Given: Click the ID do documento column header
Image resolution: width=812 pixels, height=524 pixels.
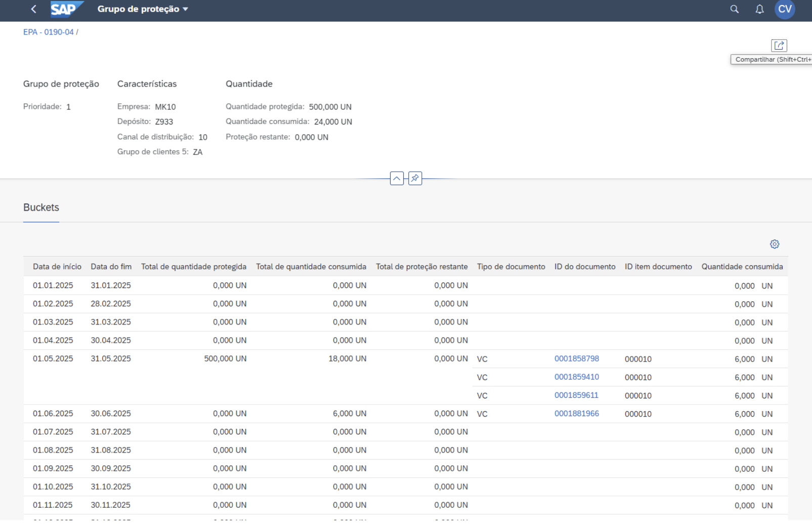Looking at the screenshot, I should [585, 266].
